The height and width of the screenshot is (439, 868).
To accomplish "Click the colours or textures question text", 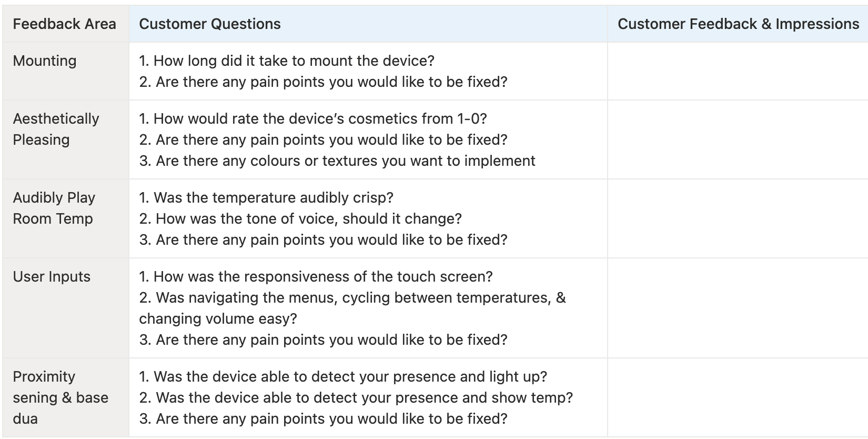I will tap(337, 161).
